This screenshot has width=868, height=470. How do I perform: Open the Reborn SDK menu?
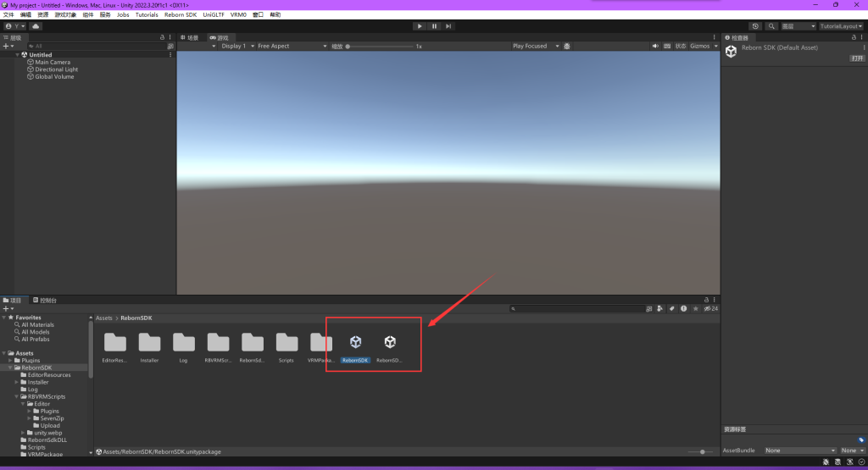(x=181, y=14)
